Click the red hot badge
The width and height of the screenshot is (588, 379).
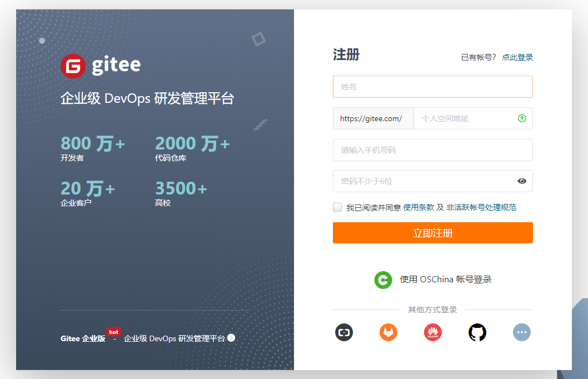point(113,332)
